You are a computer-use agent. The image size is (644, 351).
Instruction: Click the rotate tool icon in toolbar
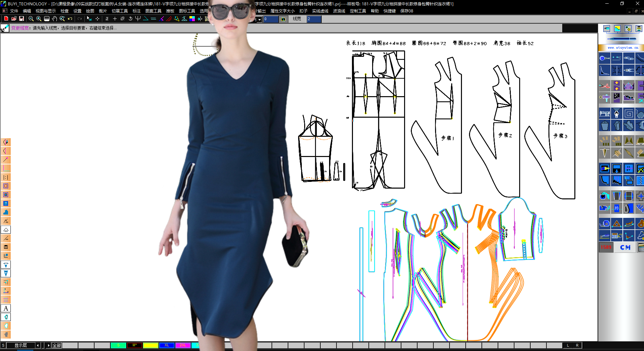[x=130, y=19]
